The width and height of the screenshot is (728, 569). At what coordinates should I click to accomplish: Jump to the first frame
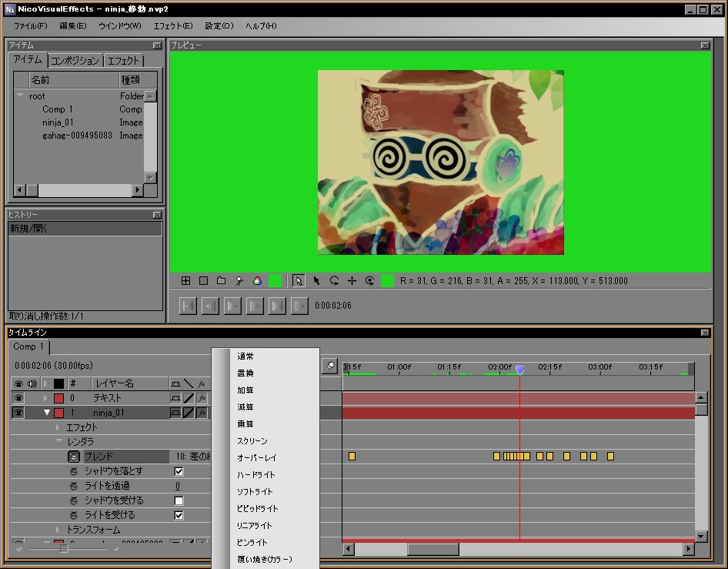point(188,306)
